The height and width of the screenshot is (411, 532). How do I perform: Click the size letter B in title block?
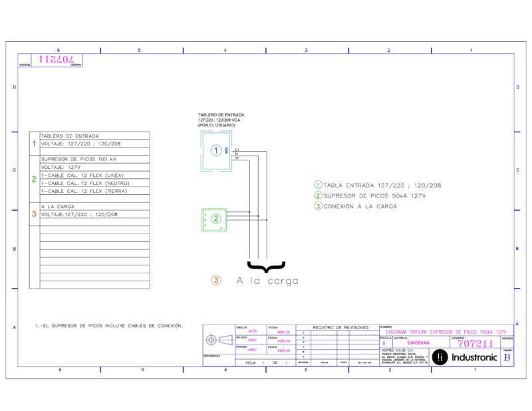[x=507, y=358]
